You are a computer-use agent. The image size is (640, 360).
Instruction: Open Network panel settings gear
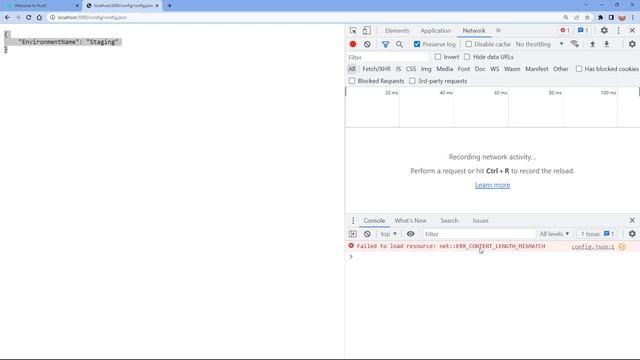tap(632, 44)
